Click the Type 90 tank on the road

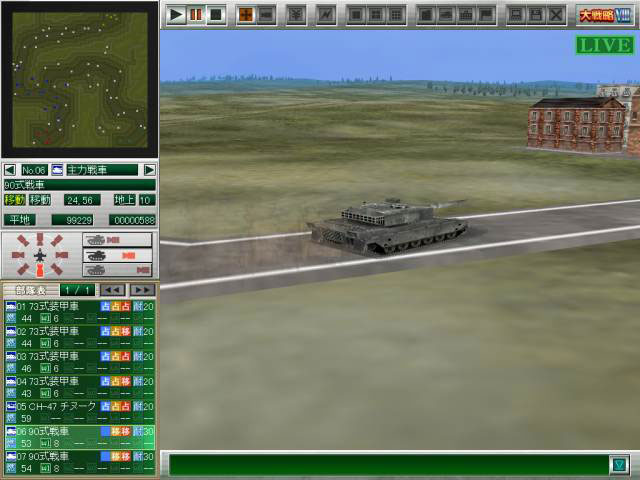(388, 226)
